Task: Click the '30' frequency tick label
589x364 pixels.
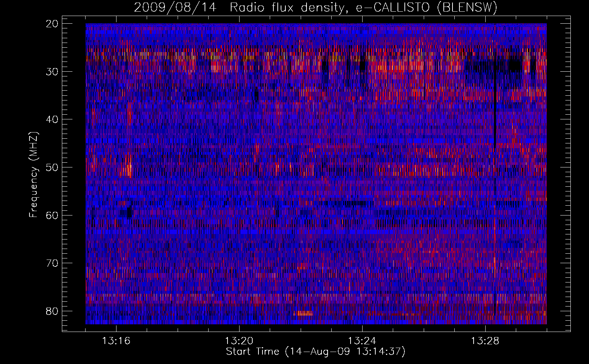Action: [x=52, y=72]
